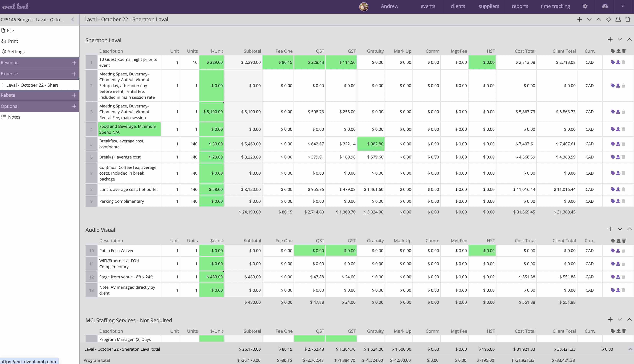Click person icon on Lunch hot buffet row
The image size is (634, 364).
pos(618,189)
